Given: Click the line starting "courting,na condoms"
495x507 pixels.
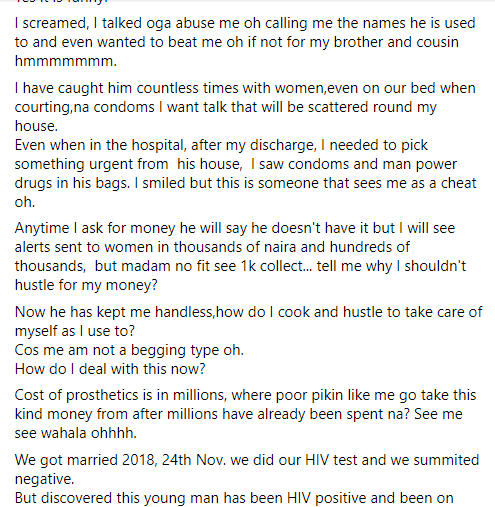Looking at the screenshot, I should coord(225,107).
